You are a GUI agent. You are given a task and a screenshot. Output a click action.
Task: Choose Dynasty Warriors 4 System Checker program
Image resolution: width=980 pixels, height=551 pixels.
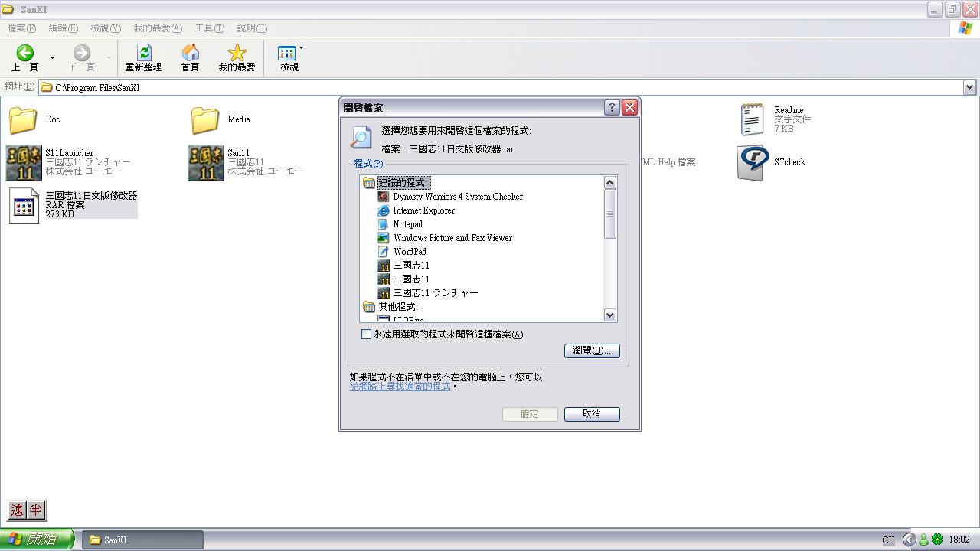click(458, 197)
